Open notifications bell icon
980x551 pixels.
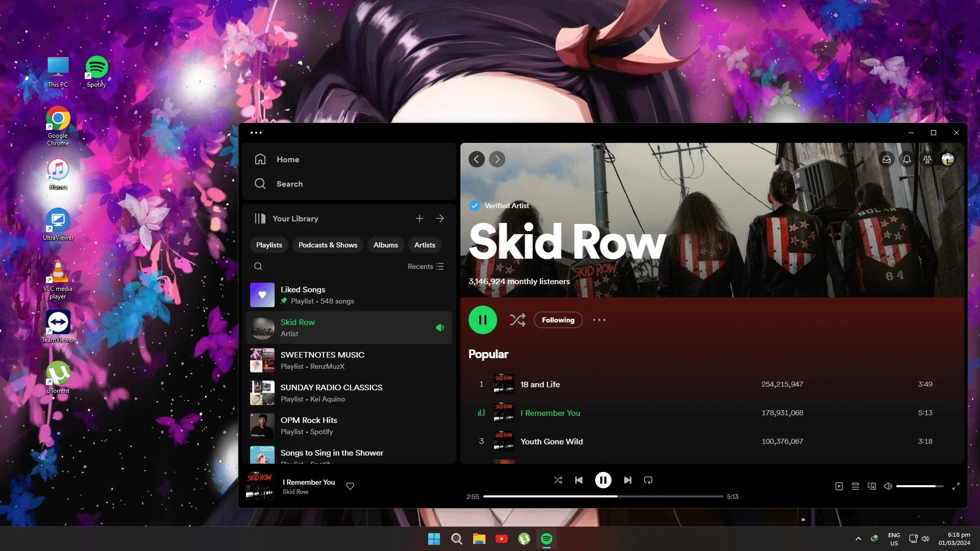click(x=907, y=159)
